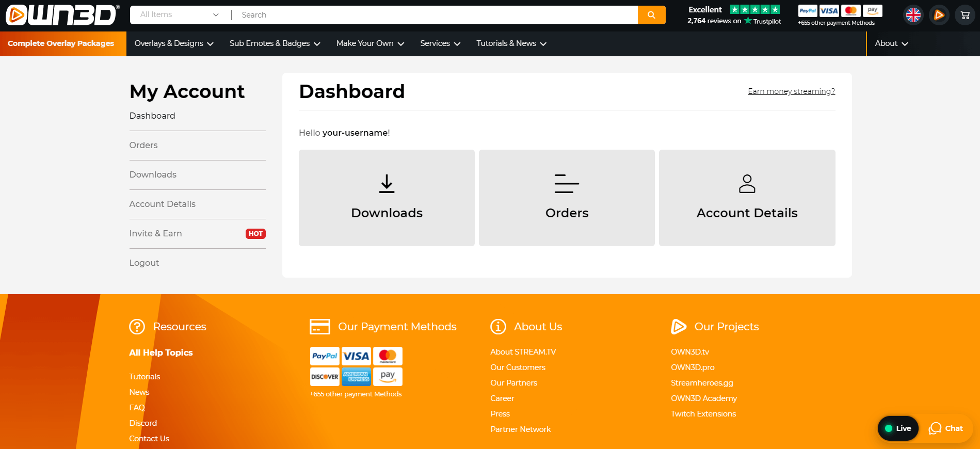Click the OWN3D play icon in header

click(939, 15)
